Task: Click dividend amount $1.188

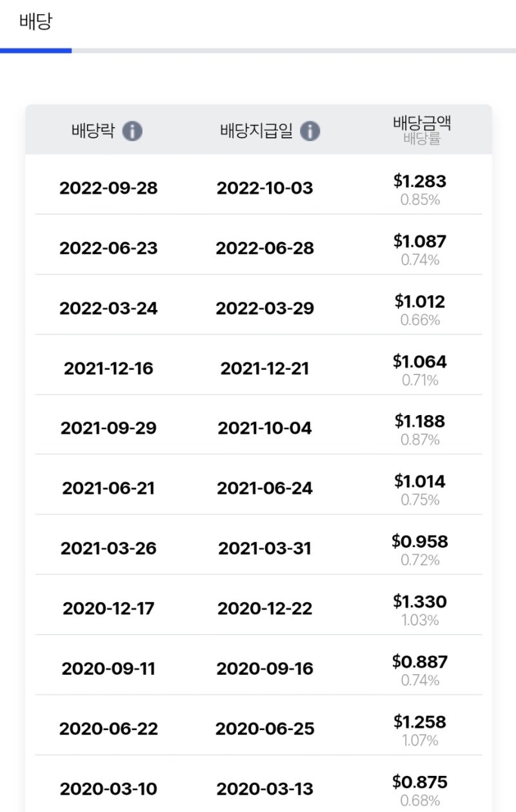Action: point(420,421)
